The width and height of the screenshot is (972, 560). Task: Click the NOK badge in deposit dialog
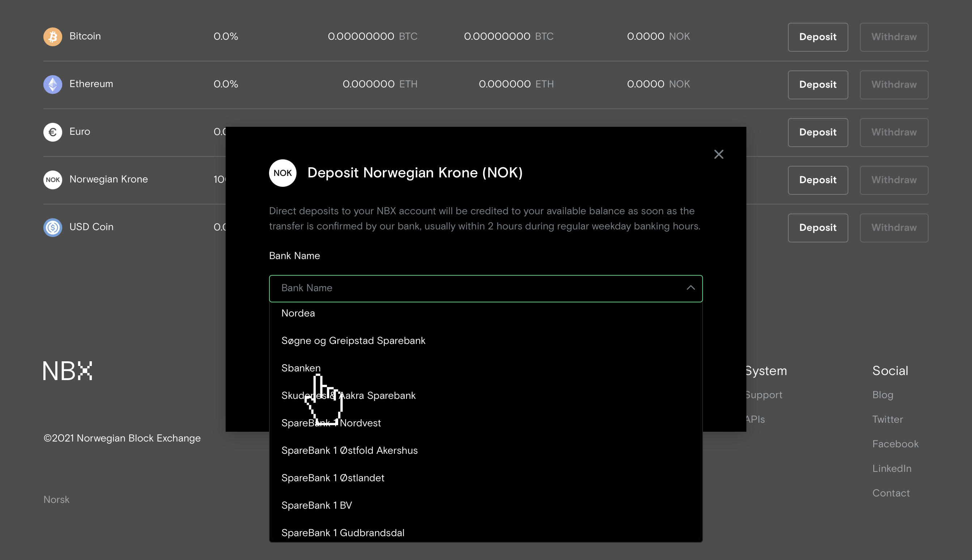coord(282,173)
